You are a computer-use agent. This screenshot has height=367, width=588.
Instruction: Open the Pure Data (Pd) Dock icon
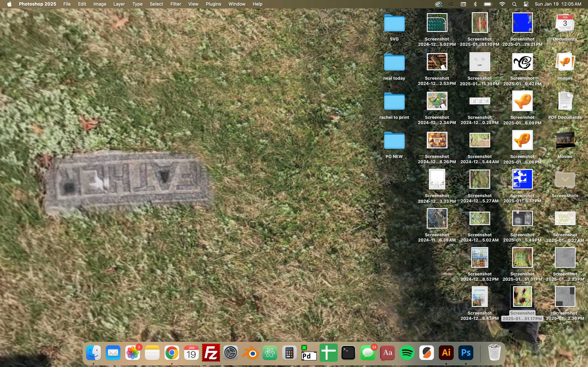coord(309,353)
